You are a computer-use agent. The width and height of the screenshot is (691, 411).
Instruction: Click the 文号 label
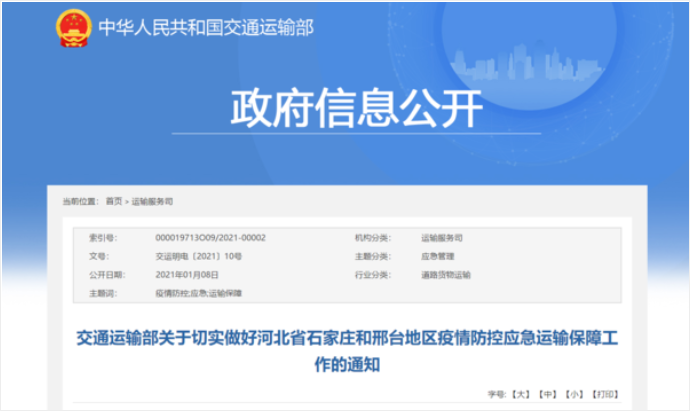[x=99, y=256]
